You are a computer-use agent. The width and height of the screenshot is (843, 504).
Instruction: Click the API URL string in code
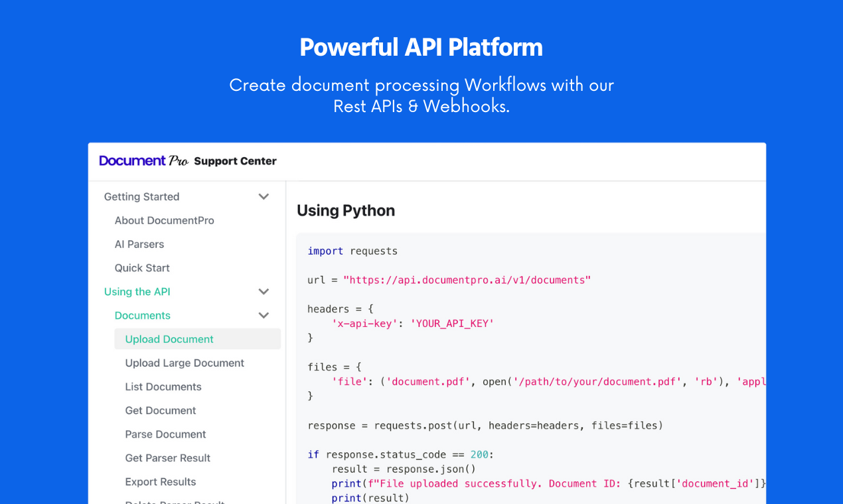click(467, 281)
